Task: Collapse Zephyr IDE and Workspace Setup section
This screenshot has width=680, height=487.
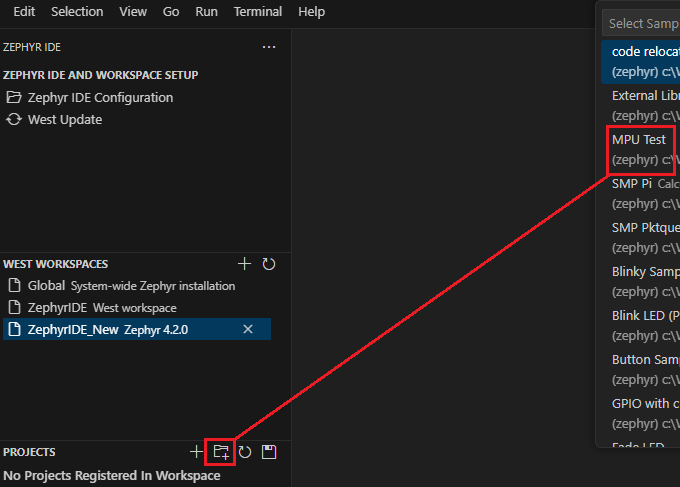Action: click(x=101, y=75)
